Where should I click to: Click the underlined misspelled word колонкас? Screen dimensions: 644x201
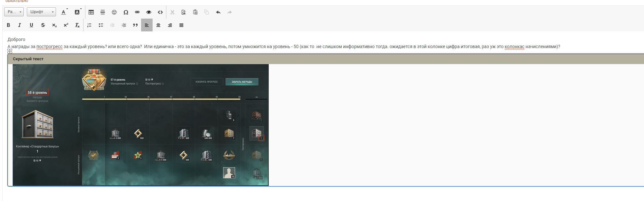coord(514,46)
